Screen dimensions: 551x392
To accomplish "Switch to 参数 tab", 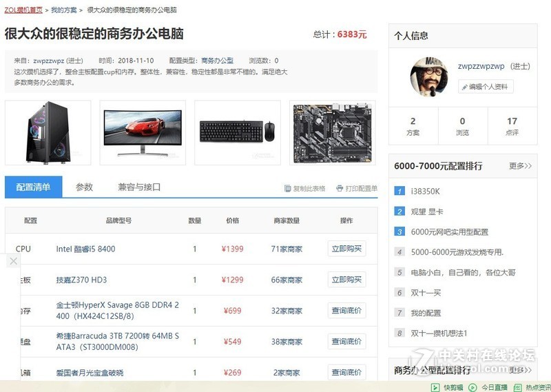I will click(84, 187).
